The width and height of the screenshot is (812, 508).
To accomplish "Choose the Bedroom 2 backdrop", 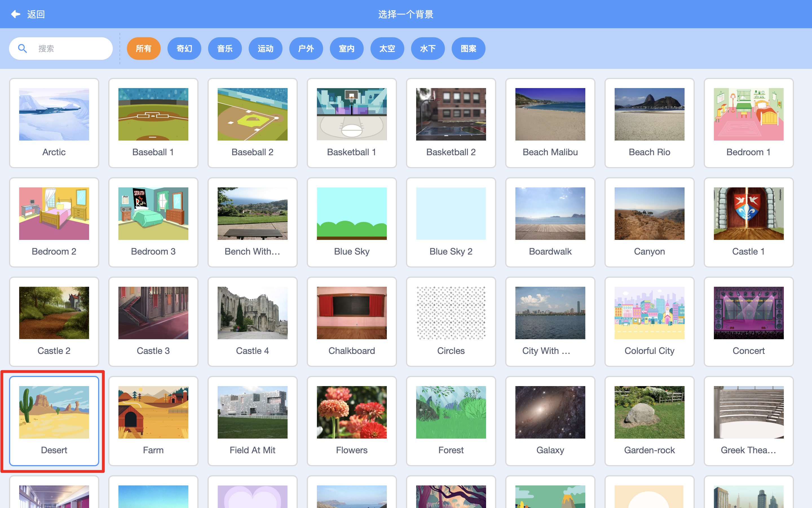I will click(x=54, y=222).
